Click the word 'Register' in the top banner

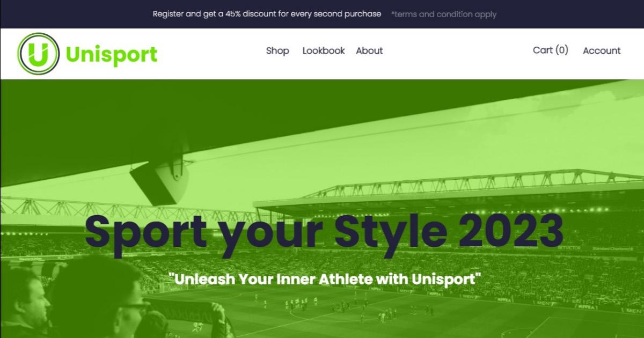pyautogui.click(x=168, y=14)
